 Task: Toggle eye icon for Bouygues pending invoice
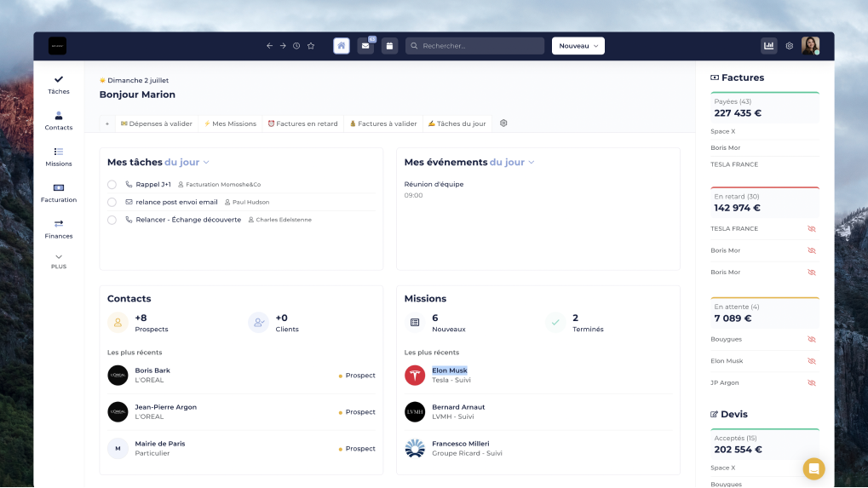click(x=812, y=340)
